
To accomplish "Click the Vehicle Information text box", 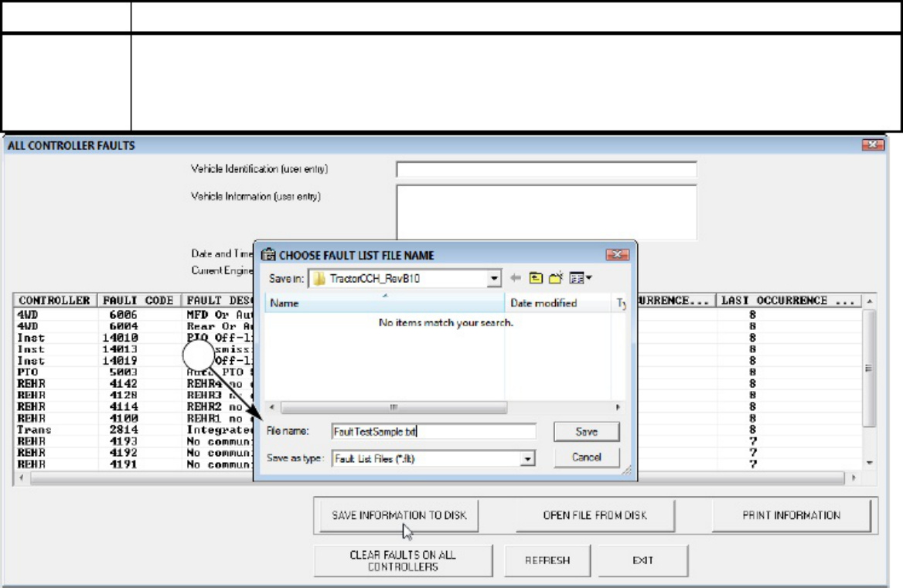I will (547, 212).
